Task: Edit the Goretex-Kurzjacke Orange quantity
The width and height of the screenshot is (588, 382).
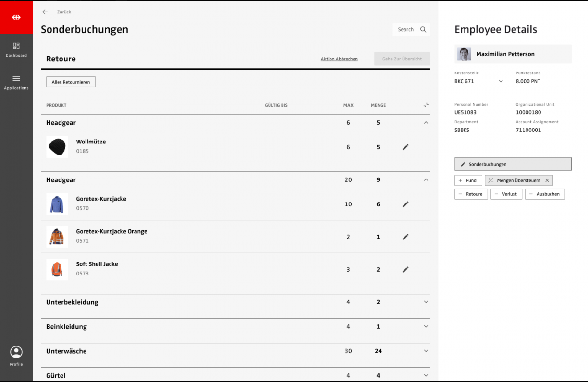Action: [405, 237]
